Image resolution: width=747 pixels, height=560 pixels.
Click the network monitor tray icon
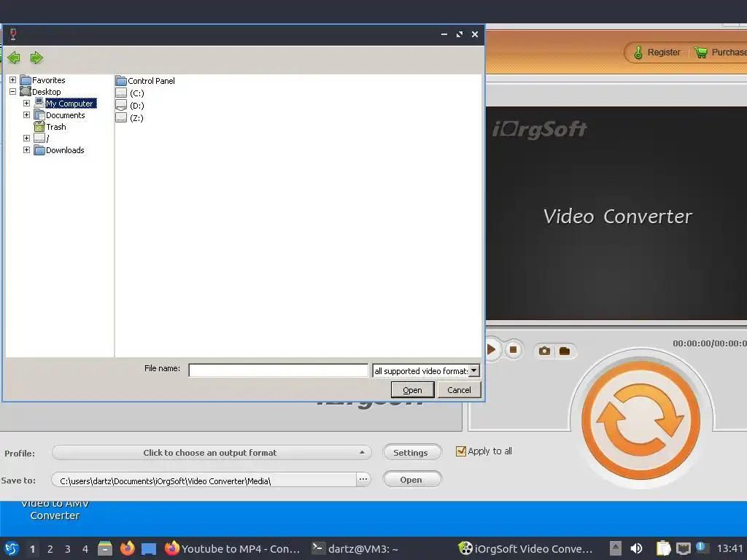click(683, 548)
